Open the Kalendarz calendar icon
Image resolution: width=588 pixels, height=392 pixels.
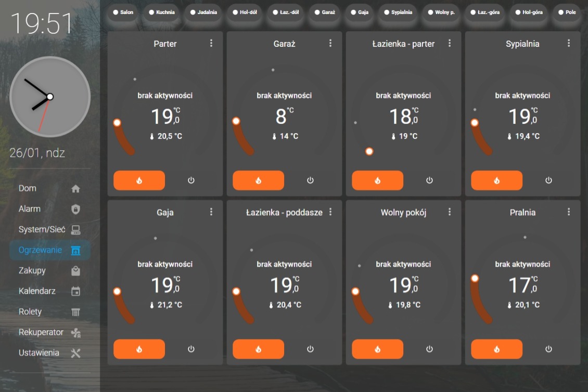76,291
